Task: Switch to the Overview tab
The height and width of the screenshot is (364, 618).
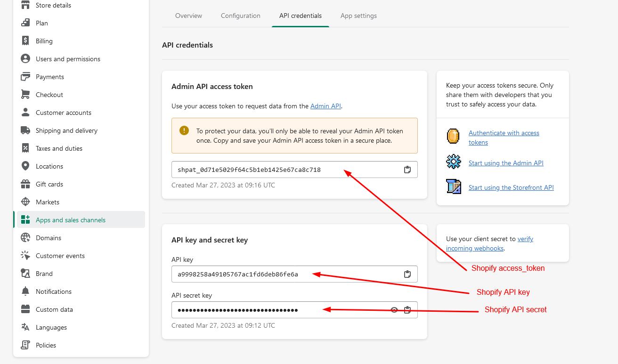Action: pyautogui.click(x=188, y=16)
